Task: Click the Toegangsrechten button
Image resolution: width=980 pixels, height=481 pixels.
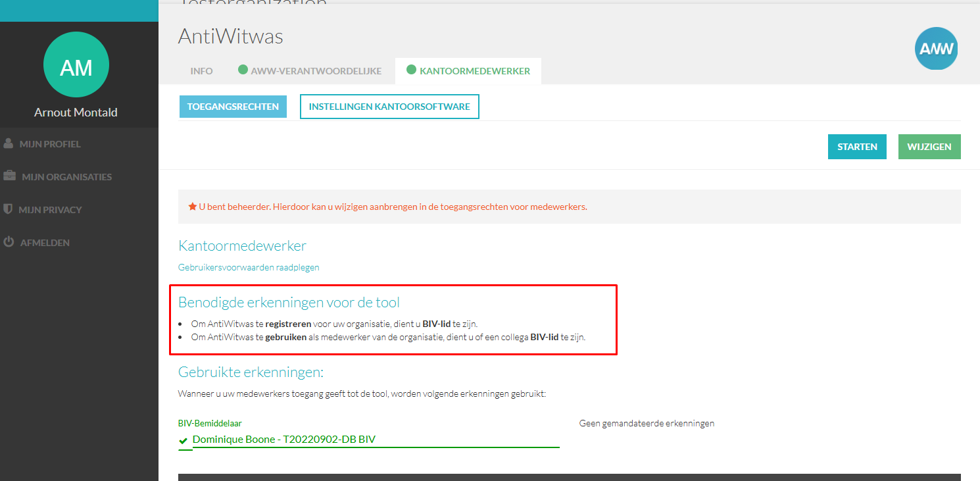Action: (x=233, y=107)
